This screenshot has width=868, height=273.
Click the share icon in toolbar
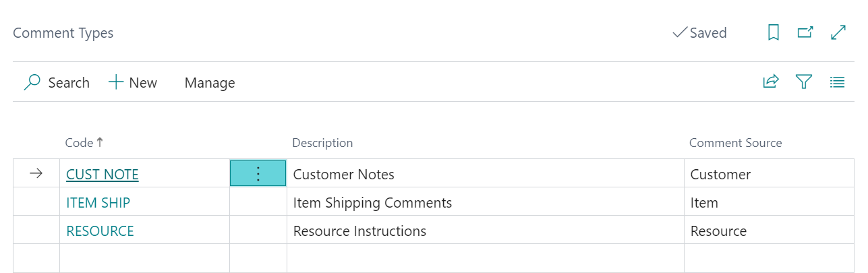[x=771, y=82]
